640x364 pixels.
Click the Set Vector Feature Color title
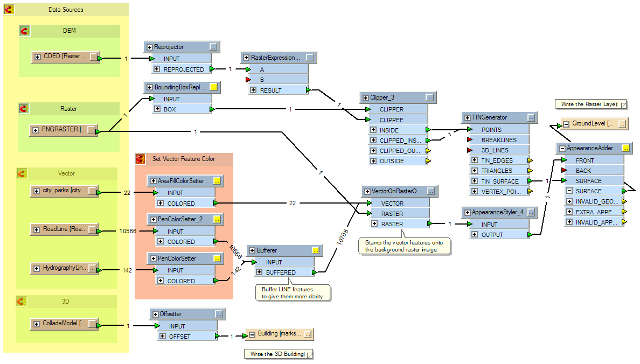[x=184, y=159]
